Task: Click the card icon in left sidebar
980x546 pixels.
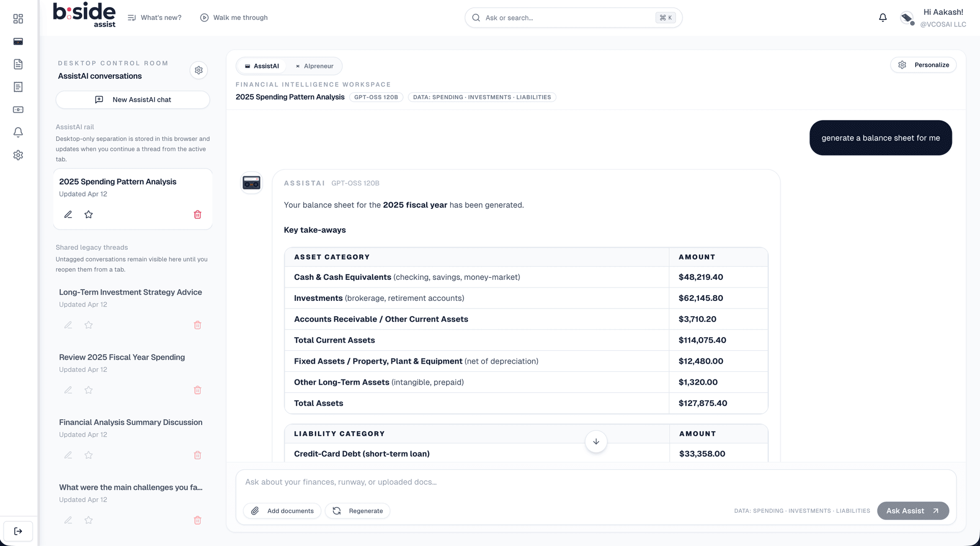Action: 18,41
